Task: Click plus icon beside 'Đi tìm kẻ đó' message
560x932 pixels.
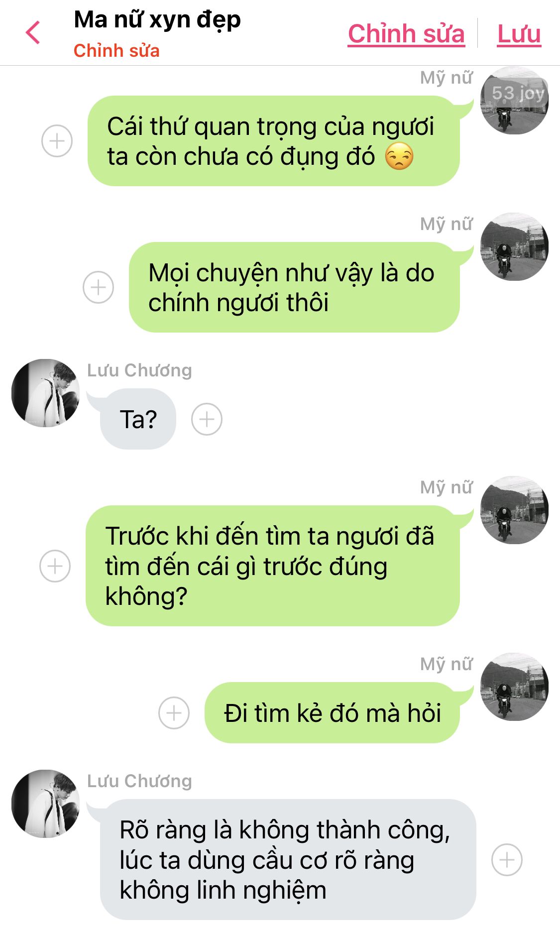Action: [174, 712]
